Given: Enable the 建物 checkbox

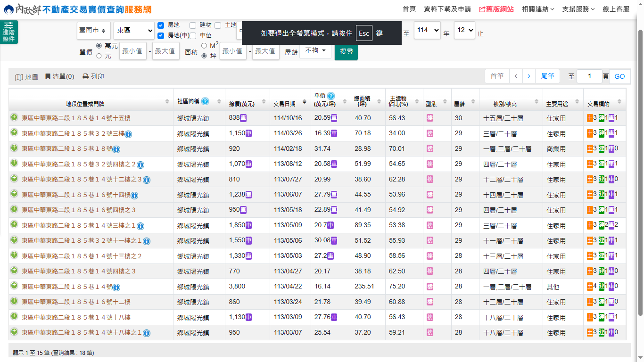Looking at the screenshot, I should [193, 25].
